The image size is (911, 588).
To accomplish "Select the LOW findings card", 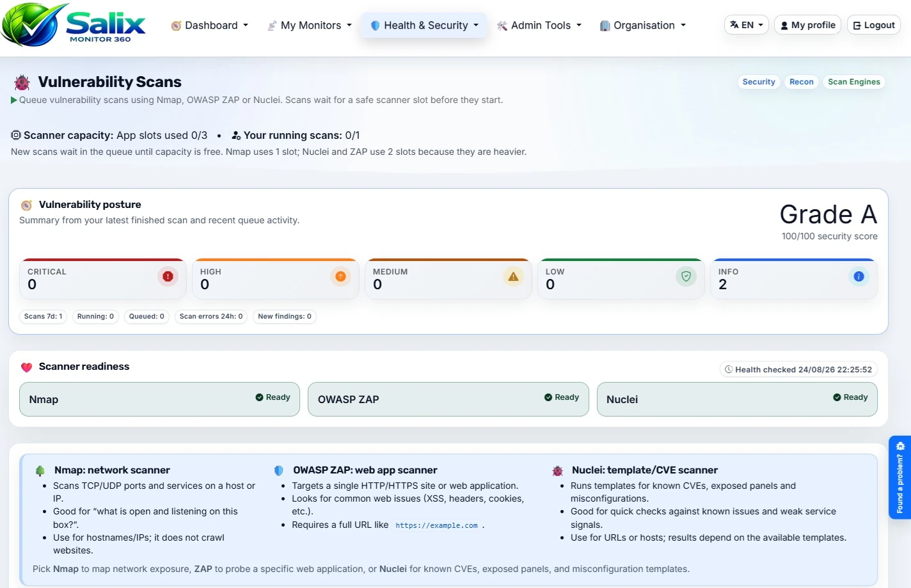I will [x=621, y=278].
